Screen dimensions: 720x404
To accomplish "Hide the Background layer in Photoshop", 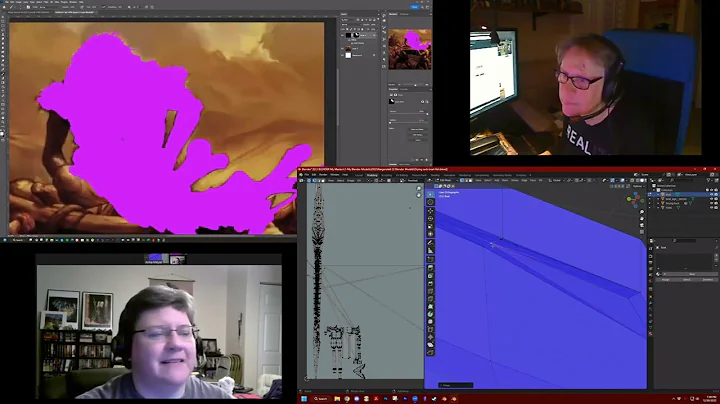I will [x=342, y=55].
